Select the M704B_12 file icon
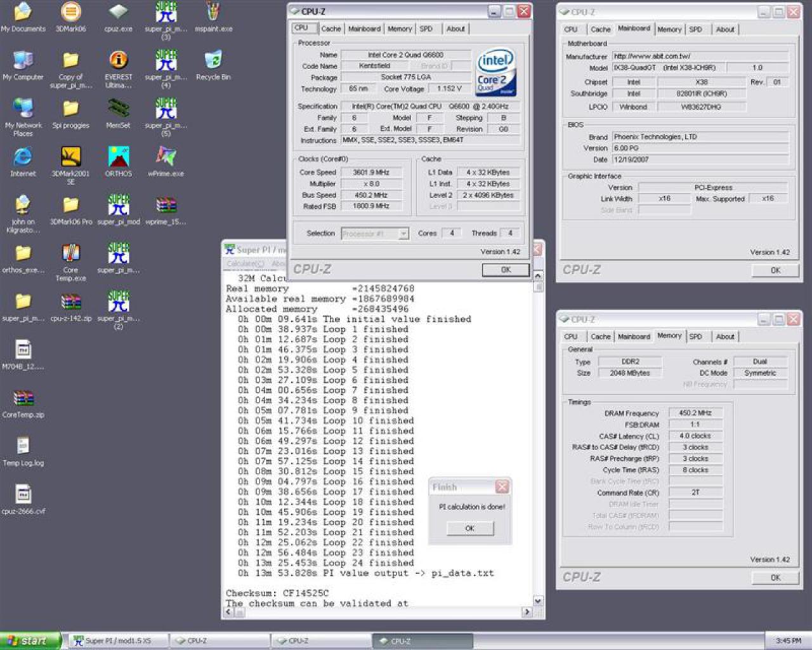812x650 pixels. [23, 354]
